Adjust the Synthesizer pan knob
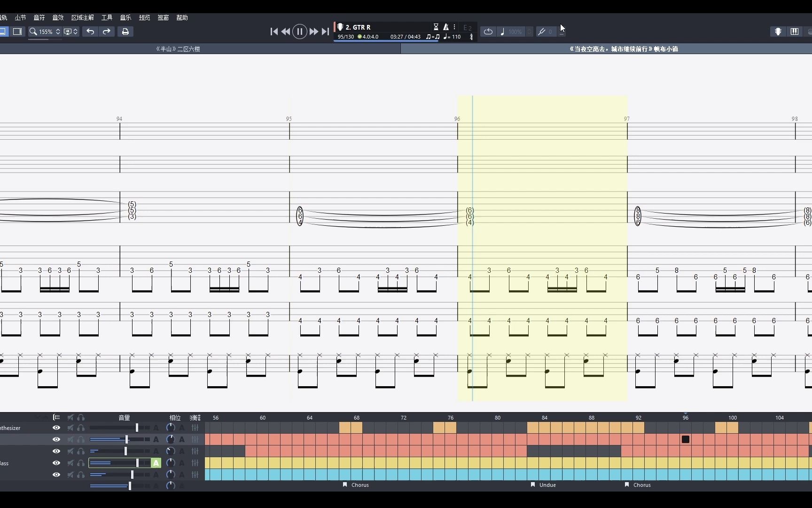The width and height of the screenshot is (812, 508). 171,428
